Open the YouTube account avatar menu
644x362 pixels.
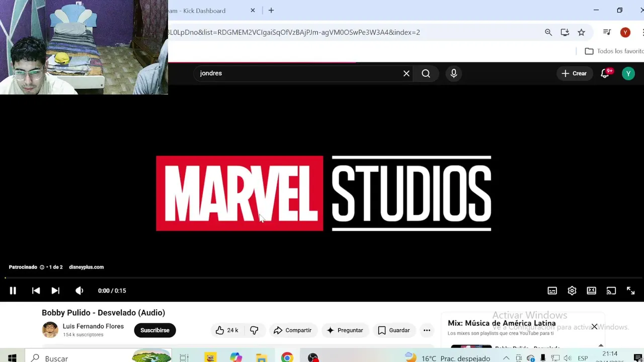628,73
